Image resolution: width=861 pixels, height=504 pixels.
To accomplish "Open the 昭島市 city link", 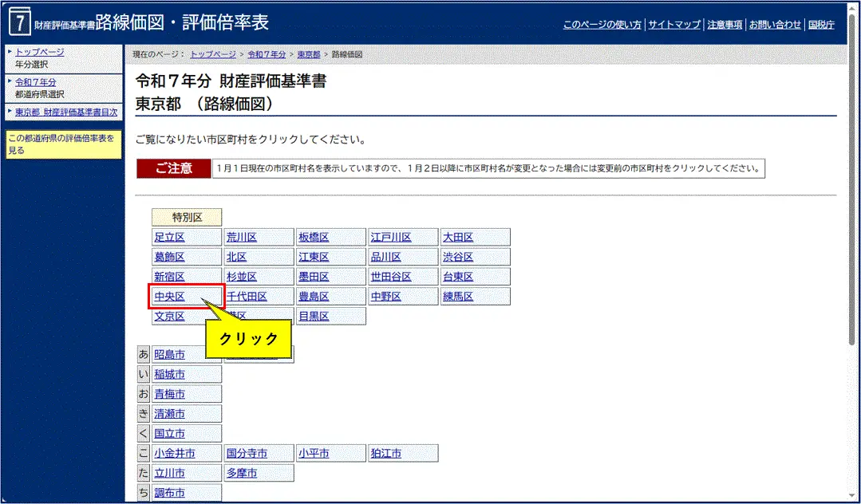I will 169,354.
